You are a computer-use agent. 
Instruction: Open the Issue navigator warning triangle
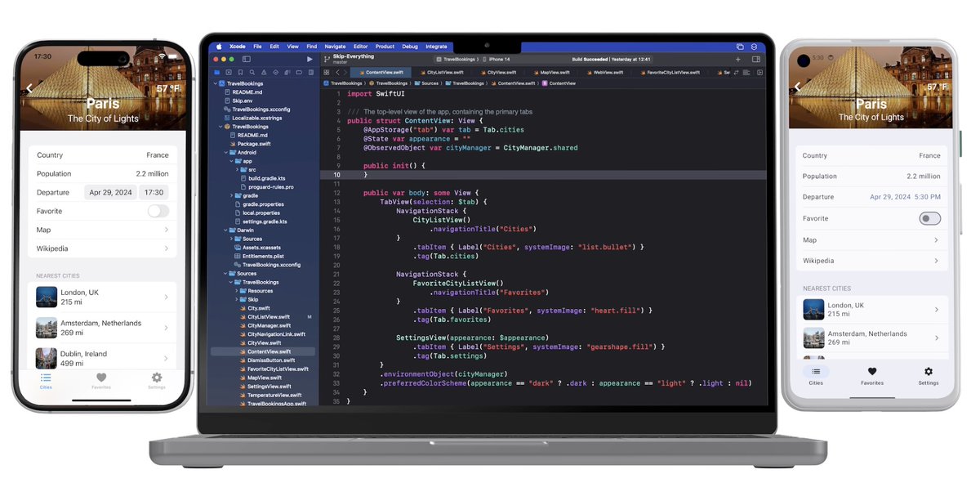click(x=264, y=72)
